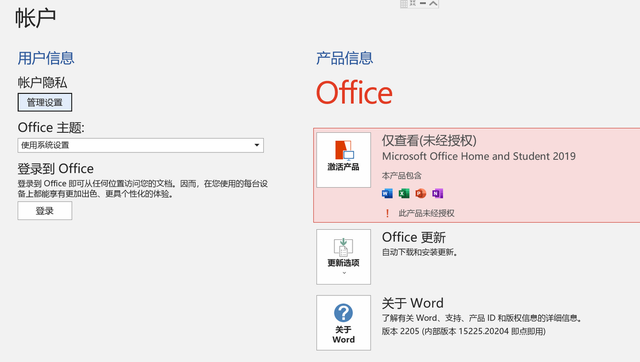The image size is (640, 362).
Task: Click the 本产品包含 label
Action: tap(402, 176)
